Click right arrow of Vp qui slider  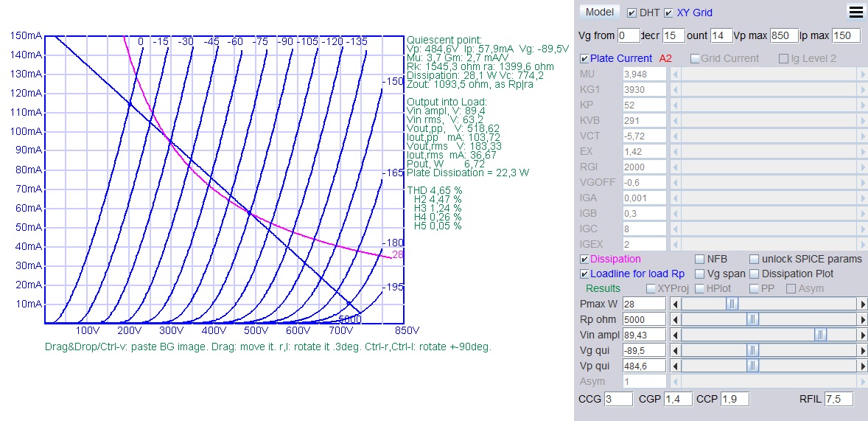[x=862, y=366]
